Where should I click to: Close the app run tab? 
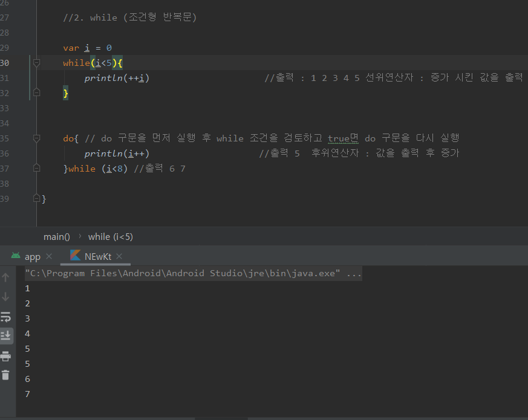(49, 256)
